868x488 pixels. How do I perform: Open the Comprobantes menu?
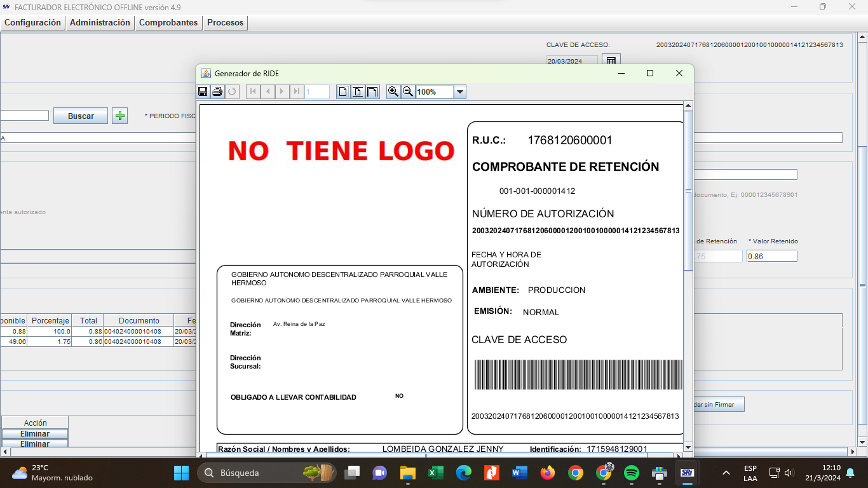168,22
